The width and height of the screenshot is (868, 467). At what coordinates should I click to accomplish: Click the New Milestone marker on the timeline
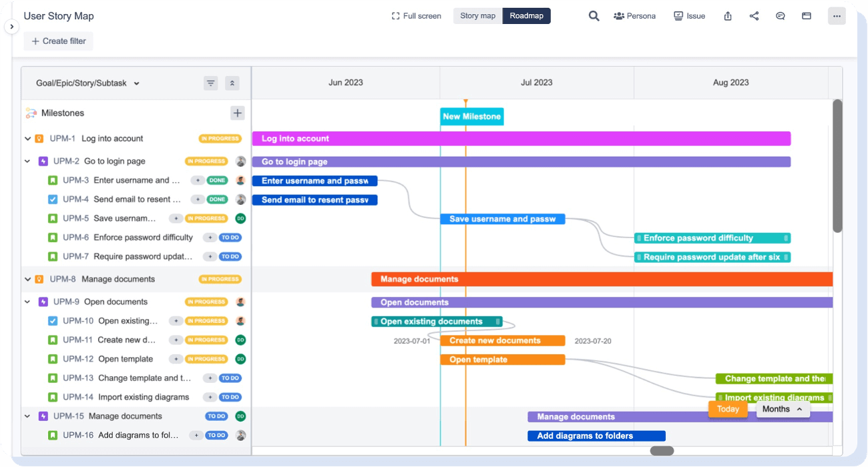[471, 116]
